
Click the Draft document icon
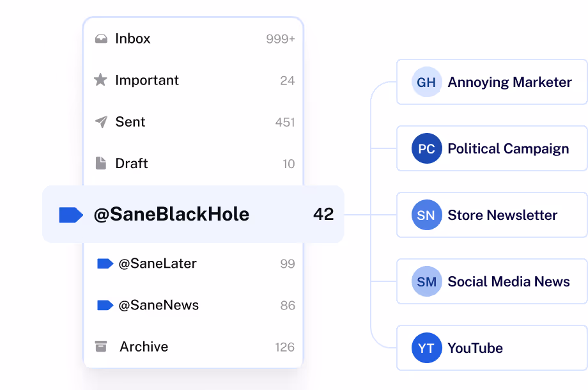[101, 163]
